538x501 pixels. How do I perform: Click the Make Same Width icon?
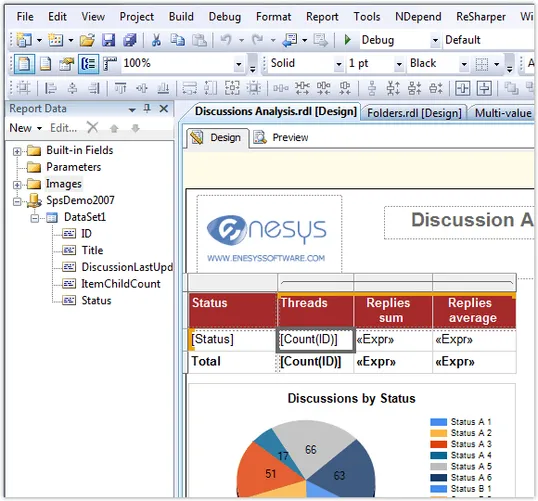click(x=189, y=89)
